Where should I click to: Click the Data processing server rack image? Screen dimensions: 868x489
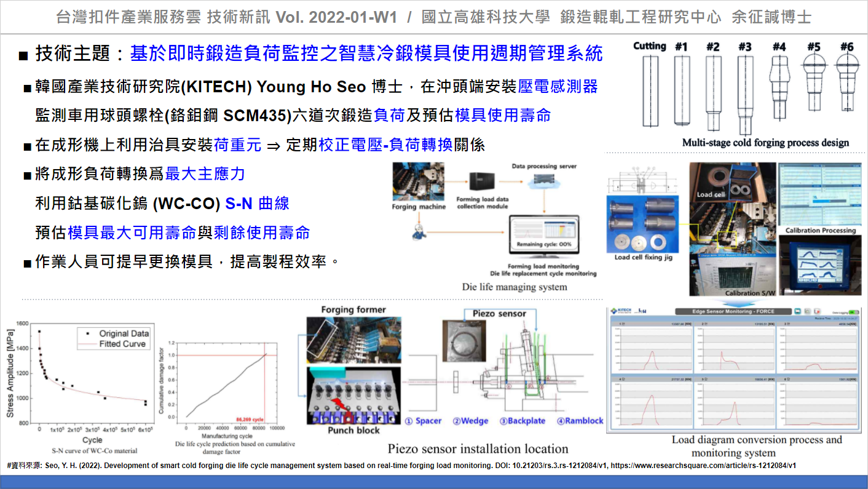(543, 178)
